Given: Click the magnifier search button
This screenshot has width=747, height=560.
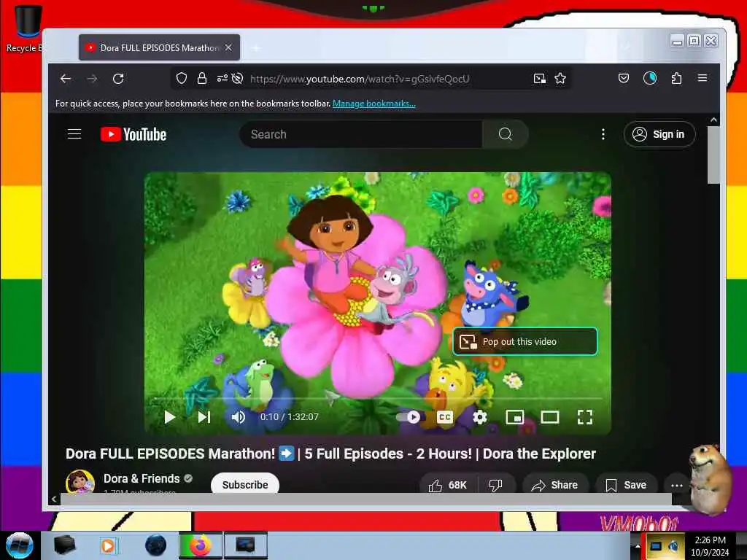Looking at the screenshot, I should tap(506, 134).
